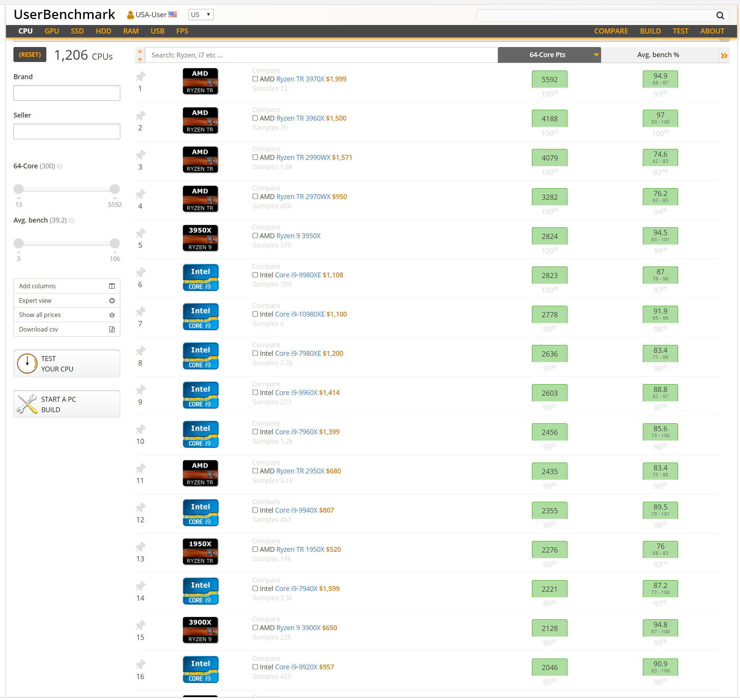Image resolution: width=740 pixels, height=700 pixels.
Task: Click the RESET button
Action: (30, 55)
